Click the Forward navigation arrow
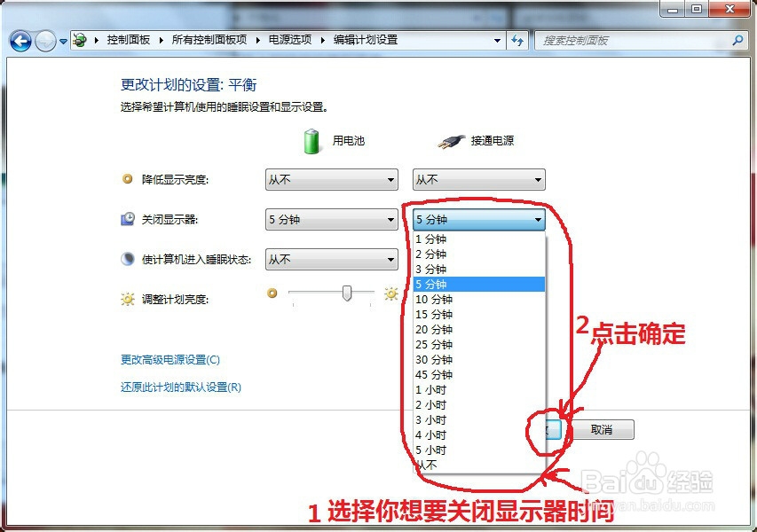This screenshot has height=532, width=757. [x=46, y=41]
